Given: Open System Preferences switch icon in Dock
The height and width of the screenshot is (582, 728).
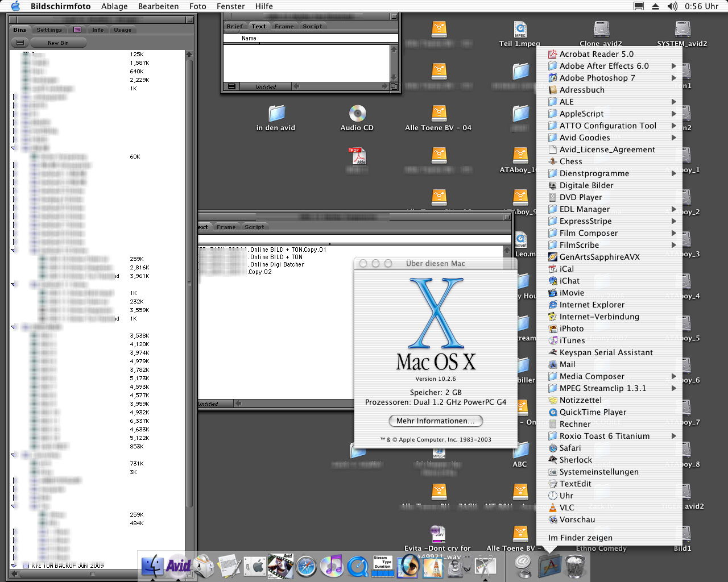Looking at the screenshot, I should (255, 566).
